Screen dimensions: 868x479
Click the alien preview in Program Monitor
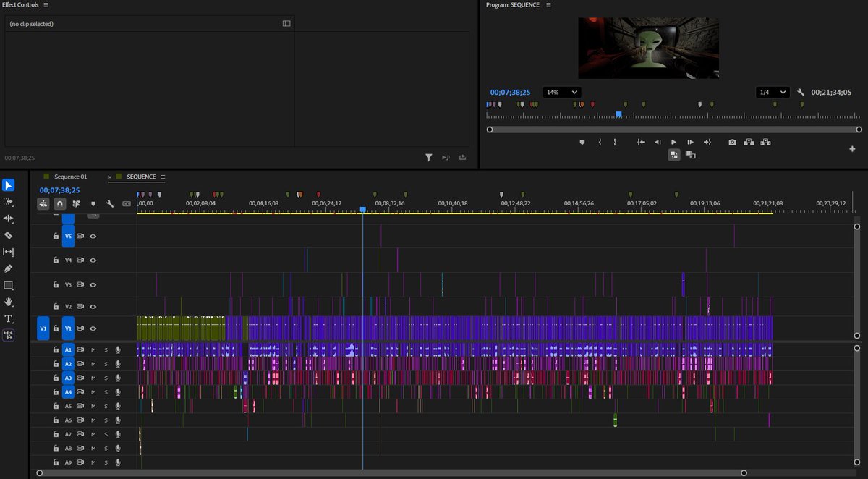click(x=648, y=48)
